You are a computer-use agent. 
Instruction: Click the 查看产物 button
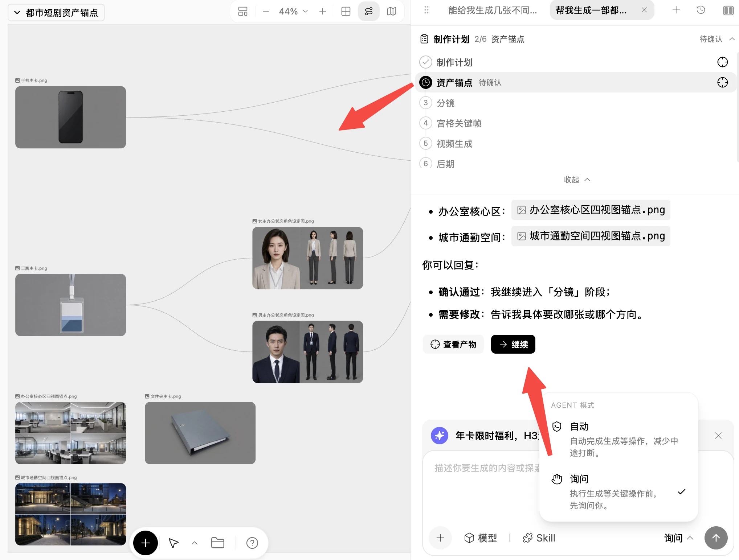(453, 344)
